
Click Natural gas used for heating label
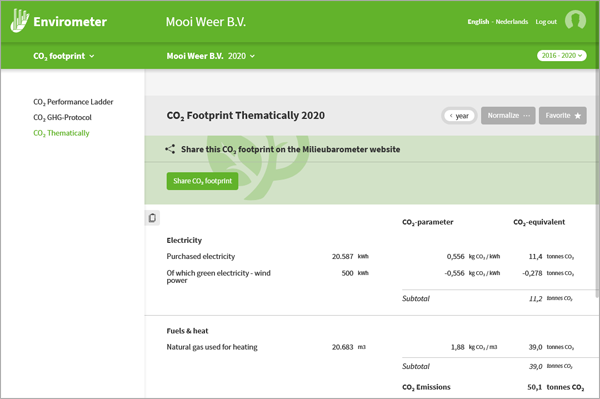coord(212,347)
